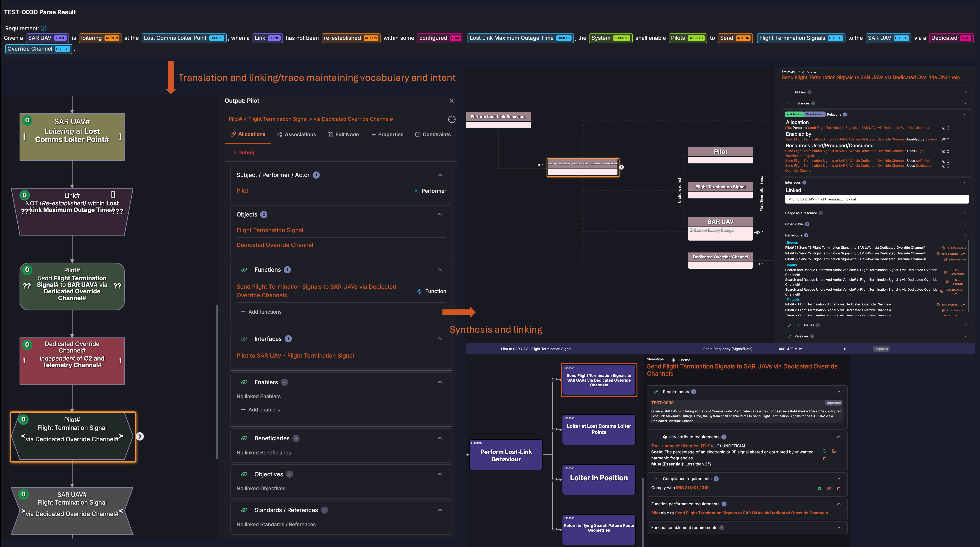The image size is (980, 547).
Task: Click the green Add Relation button
Action: click(794, 114)
